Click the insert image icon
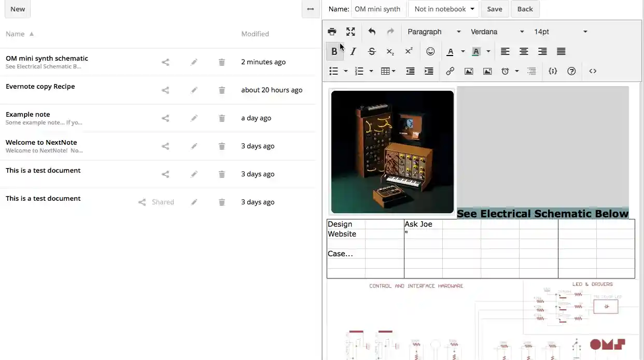 469,71
